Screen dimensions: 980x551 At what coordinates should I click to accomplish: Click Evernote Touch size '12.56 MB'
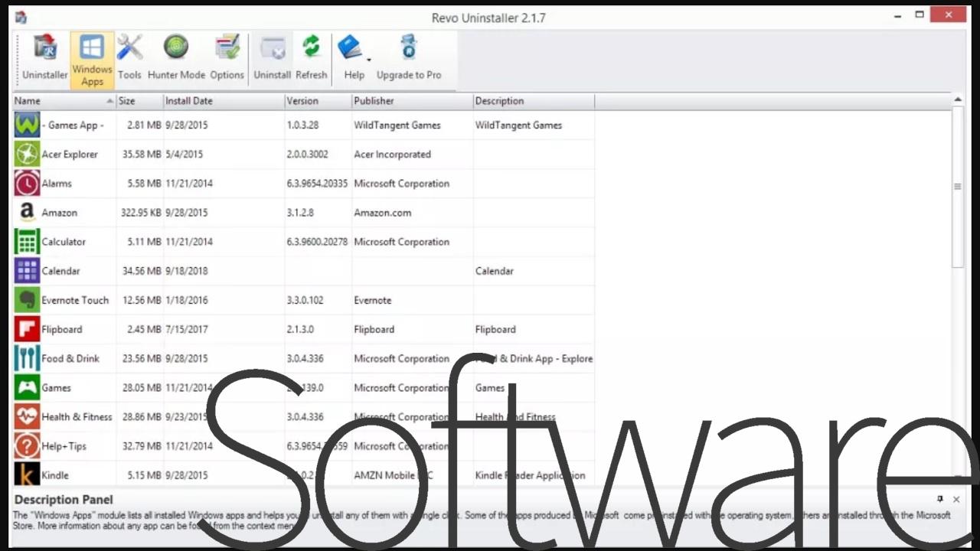[142, 301]
